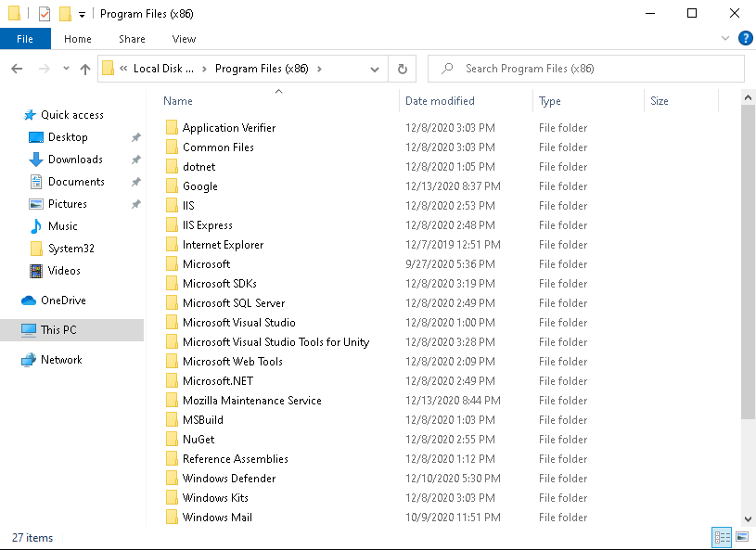The image size is (756, 550).
Task: Open Desktop in the navigation pane
Action: pos(68,137)
